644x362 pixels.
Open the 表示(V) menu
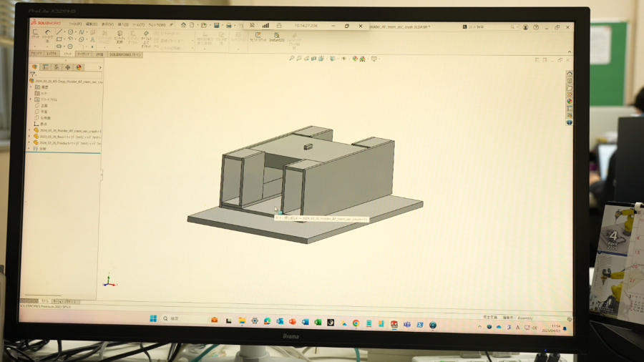tap(107, 24)
